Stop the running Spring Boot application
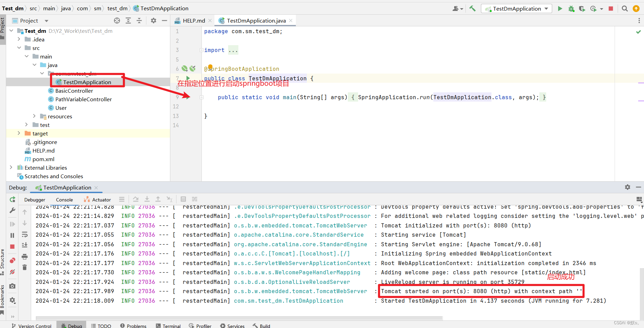The width and height of the screenshot is (644, 328). [x=611, y=9]
